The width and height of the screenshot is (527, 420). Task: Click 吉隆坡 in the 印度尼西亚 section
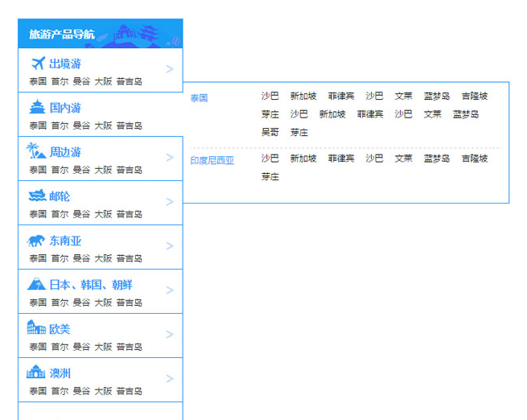coord(474,159)
